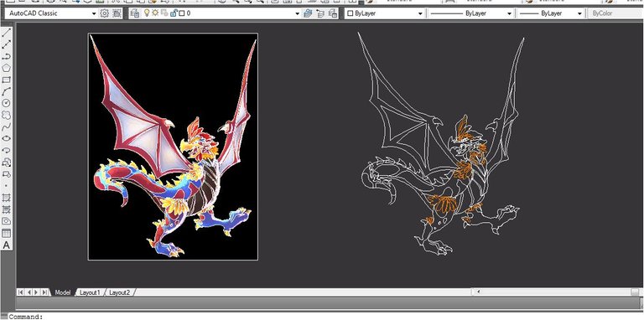This screenshot has width=644, height=320.
Task: Toggle layer 0 on/off lightbulb
Action: point(147,13)
